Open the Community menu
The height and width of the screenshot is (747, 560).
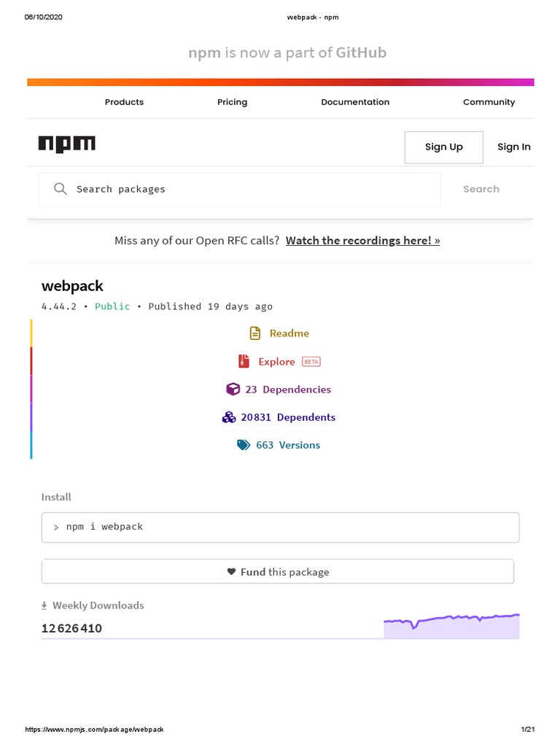[x=489, y=102]
